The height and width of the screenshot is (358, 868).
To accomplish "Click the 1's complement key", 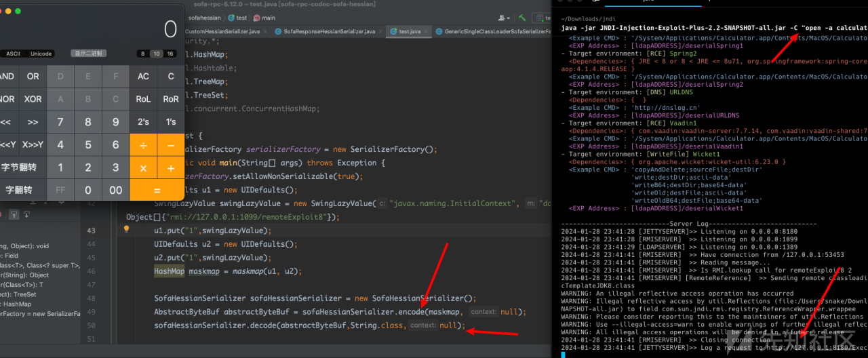I will click(x=171, y=122).
